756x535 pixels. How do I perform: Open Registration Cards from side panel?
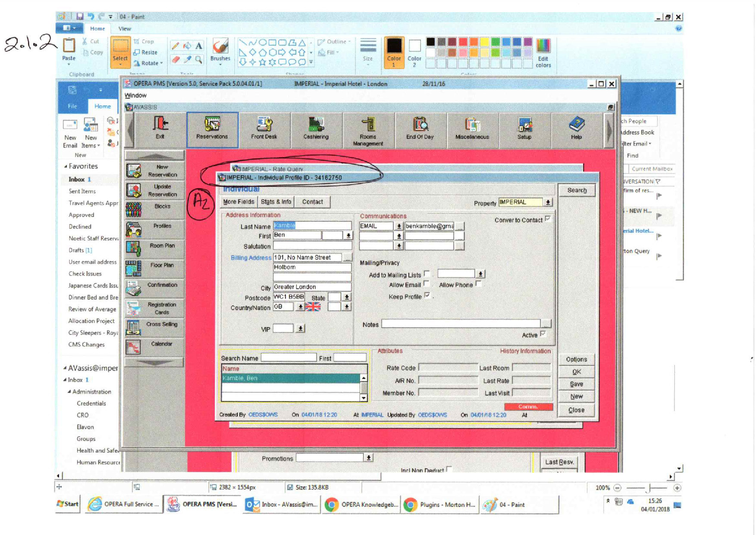point(154,308)
